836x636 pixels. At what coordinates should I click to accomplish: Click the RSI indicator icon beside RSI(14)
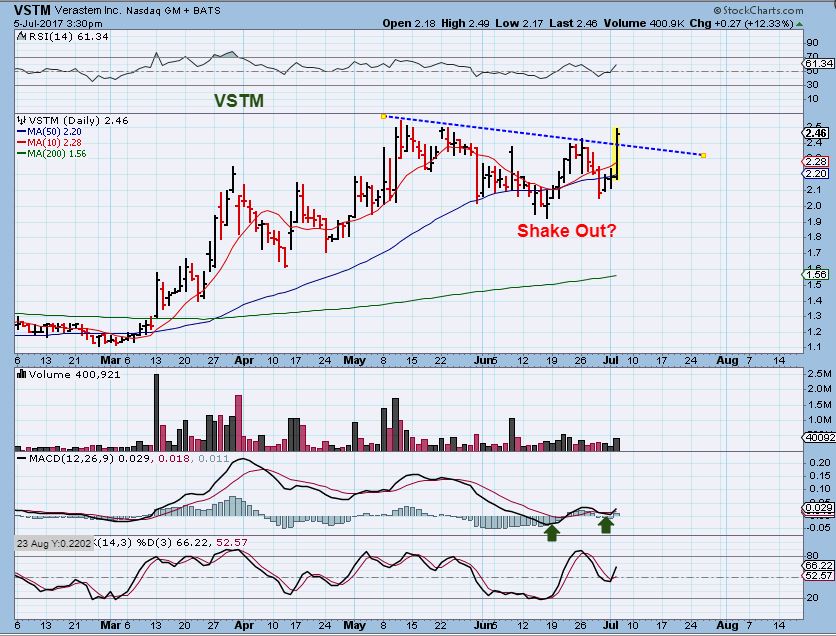coord(21,36)
